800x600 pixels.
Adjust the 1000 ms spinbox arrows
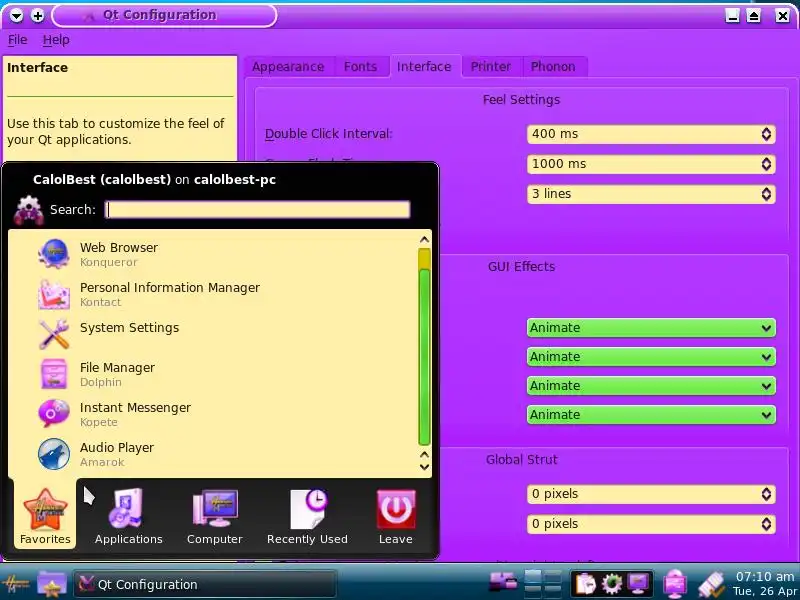tap(766, 164)
